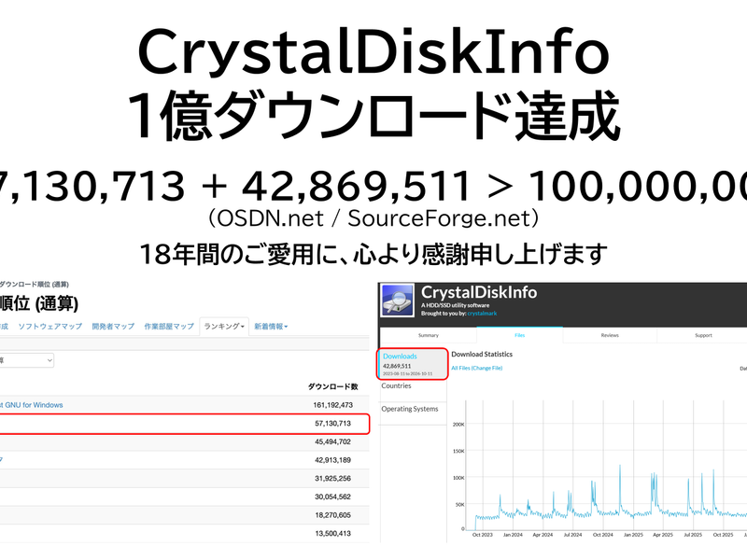
Task: Open the 新着情報 dropdown menu
Action: coord(271,326)
